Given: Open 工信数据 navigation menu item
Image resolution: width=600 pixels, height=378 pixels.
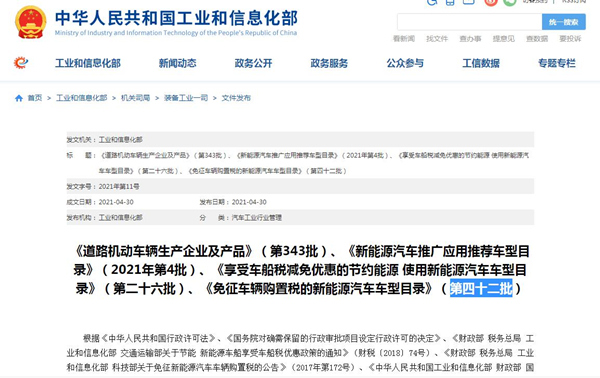Looking at the screenshot, I should (481, 63).
